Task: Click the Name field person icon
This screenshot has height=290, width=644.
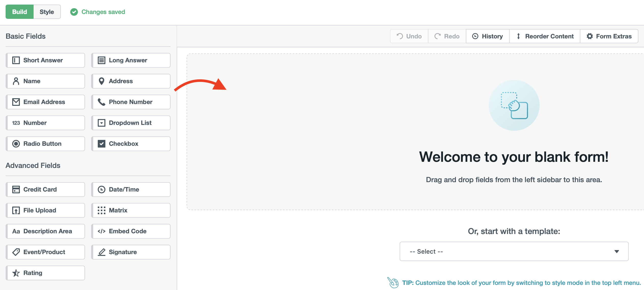Action: pos(16,81)
